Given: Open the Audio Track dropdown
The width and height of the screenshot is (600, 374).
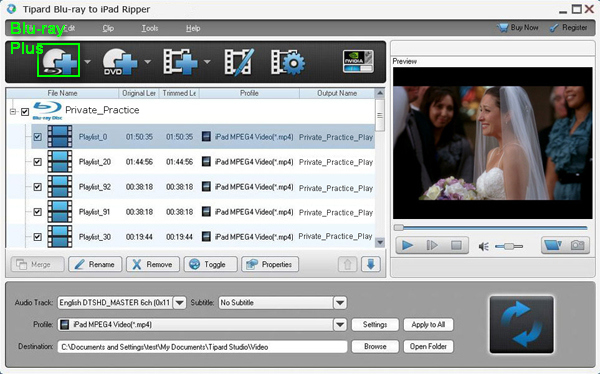Looking at the screenshot, I should pyautogui.click(x=179, y=303).
